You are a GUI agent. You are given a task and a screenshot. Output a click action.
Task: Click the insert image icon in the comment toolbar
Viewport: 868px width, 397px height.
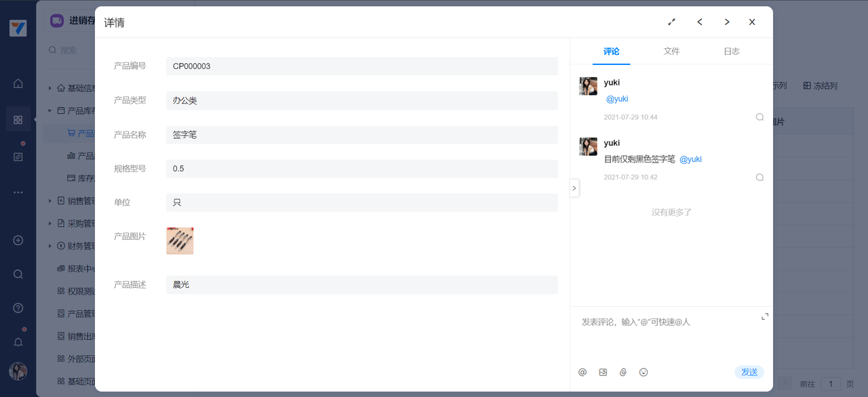603,372
